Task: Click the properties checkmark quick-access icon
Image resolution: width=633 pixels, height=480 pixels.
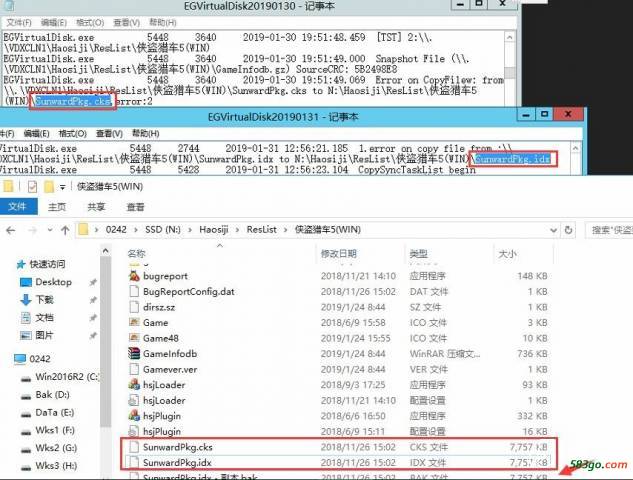Action: (32, 187)
